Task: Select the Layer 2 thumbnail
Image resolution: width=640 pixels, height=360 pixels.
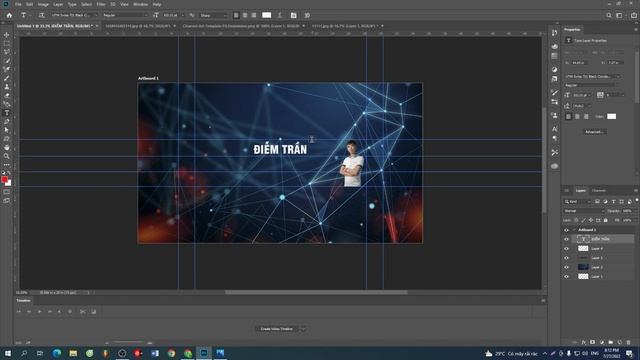Action: 583,267
